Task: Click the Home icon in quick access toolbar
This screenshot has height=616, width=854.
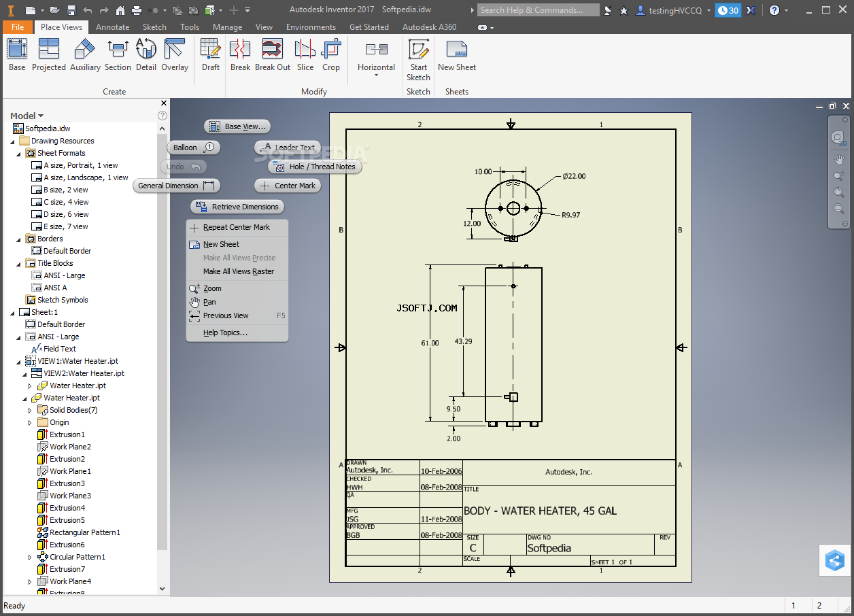Action: (120, 10)
